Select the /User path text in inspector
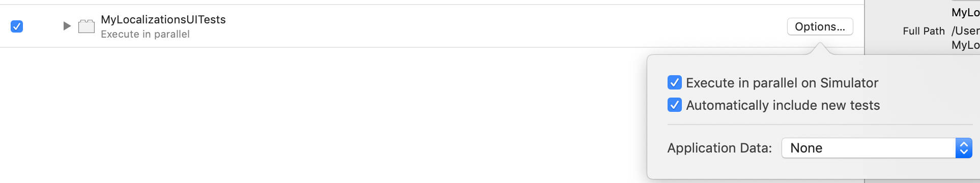 click(x=966, y=31)
